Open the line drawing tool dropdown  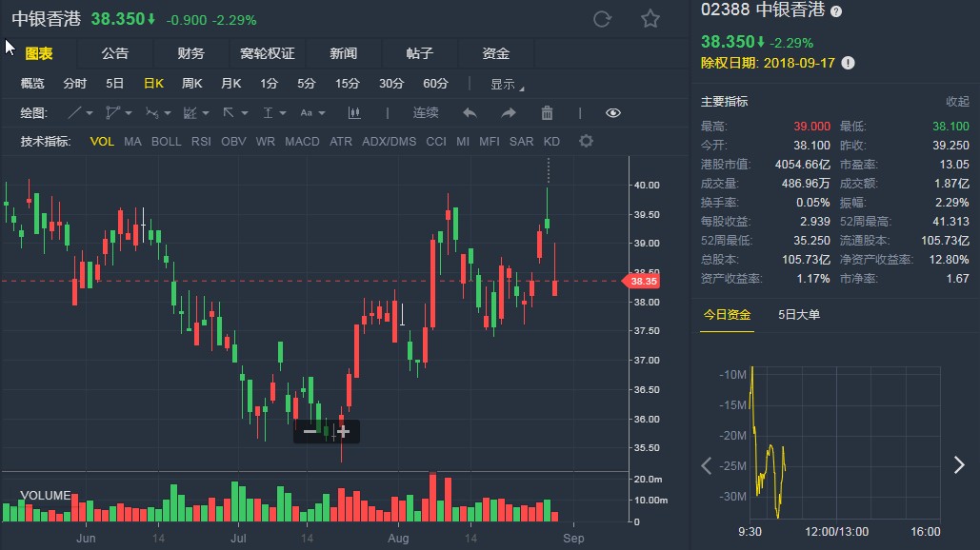click(x=82, y=113)
